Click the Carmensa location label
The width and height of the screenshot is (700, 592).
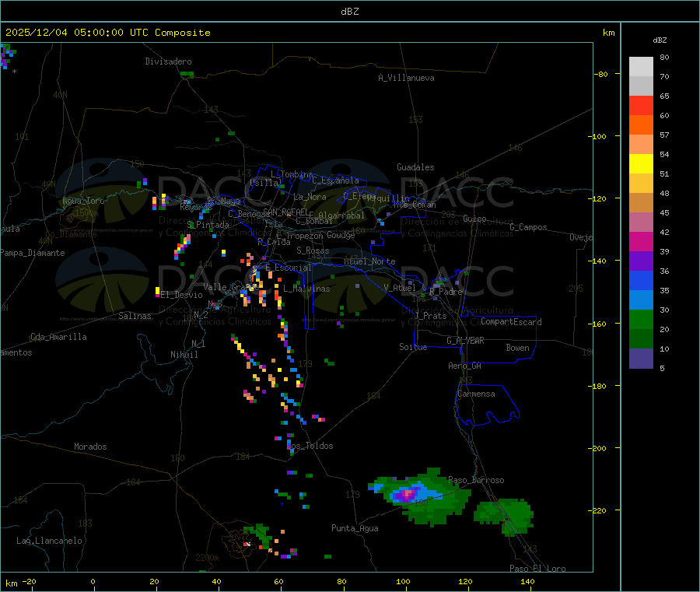[476, 394]
